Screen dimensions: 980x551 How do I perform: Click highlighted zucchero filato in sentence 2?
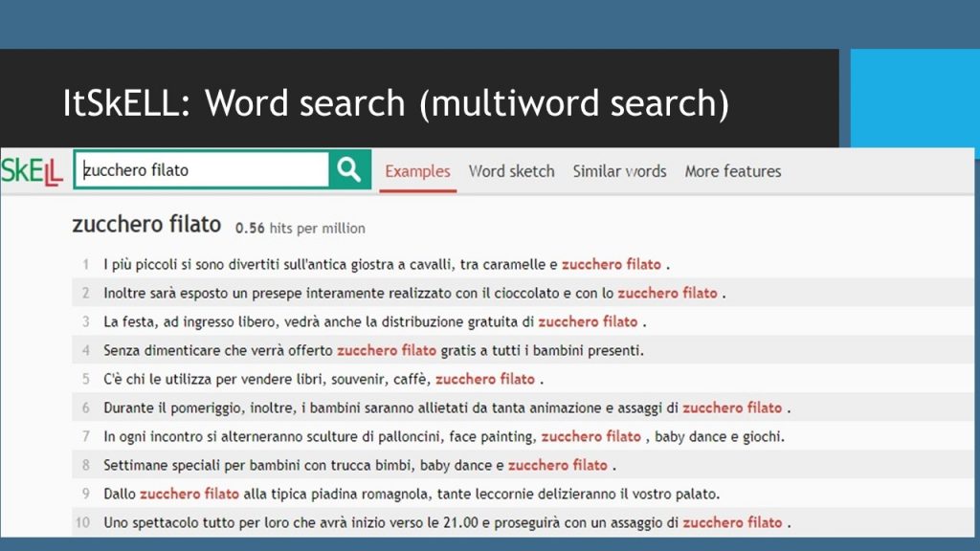pyautogui.click(x=667, y=293)
